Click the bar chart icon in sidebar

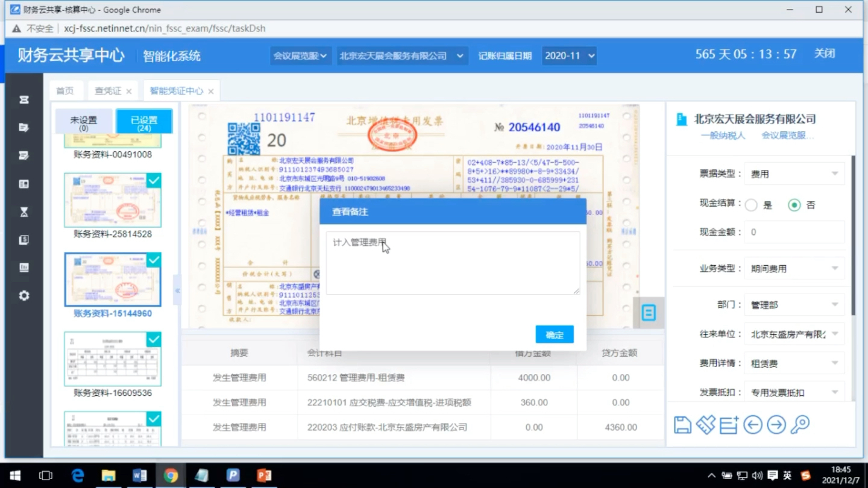point(24,267)
